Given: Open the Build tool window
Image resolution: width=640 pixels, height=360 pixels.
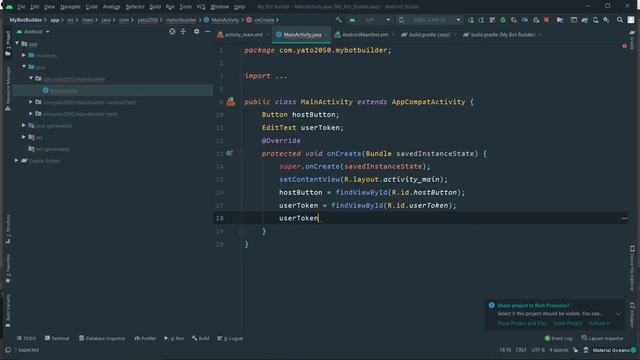Looking at the screenshot, I should (201, 338).
